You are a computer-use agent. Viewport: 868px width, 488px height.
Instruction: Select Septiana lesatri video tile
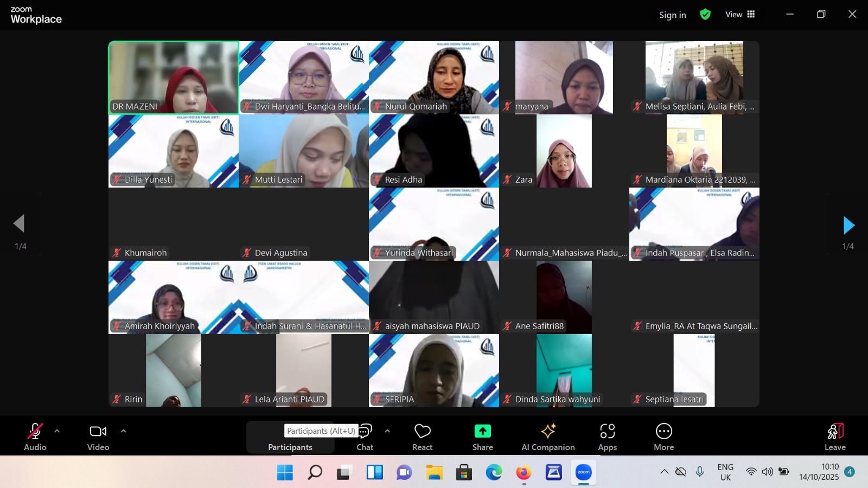(694, 370)
